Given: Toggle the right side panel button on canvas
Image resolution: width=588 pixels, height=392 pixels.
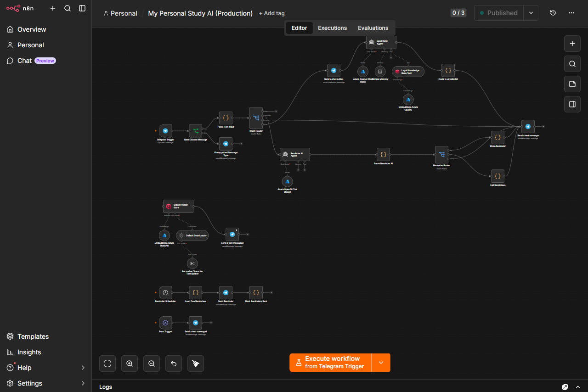Looking at the screenshot, I should (x=572, y=104).
